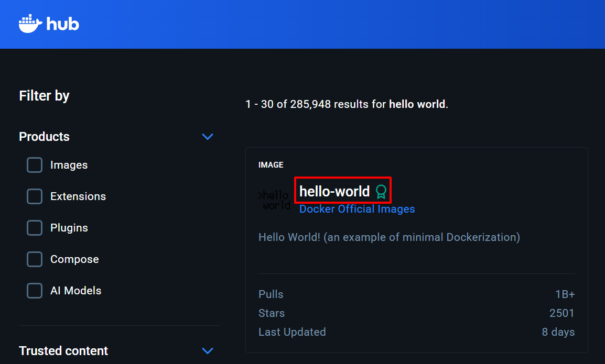Click the Stars label in card
The height and width of the screenshot is (364, 605).
pyautogui.click(x=272, y=313)
